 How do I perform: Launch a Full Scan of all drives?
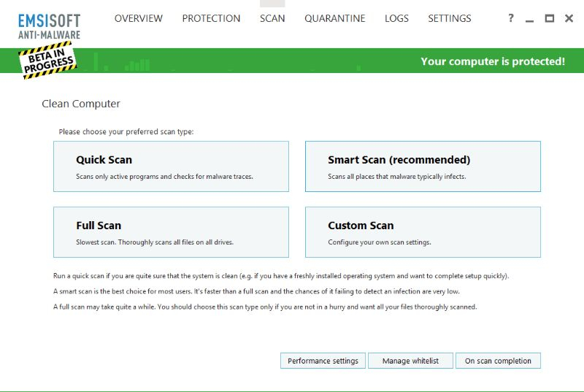(171, 232)
